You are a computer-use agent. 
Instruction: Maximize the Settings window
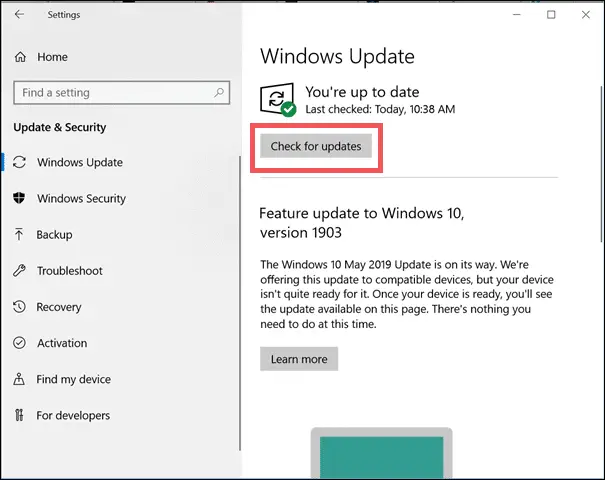[551, 15]
